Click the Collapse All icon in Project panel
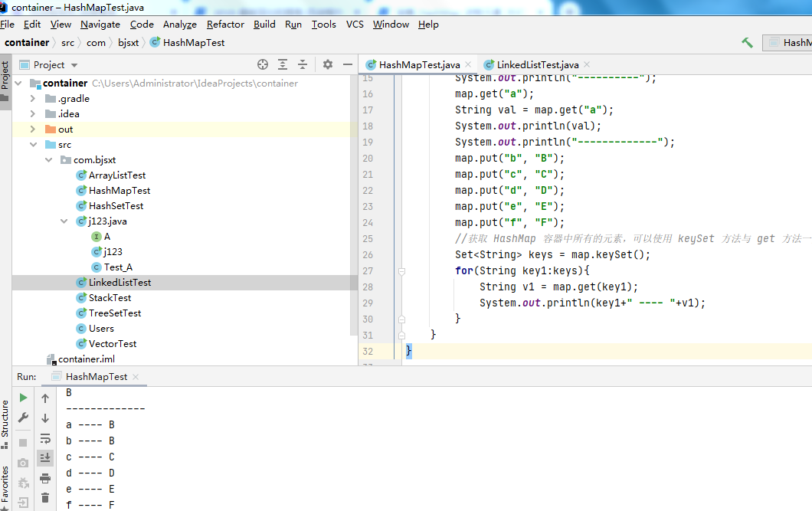The width and height of the screenshot is (812, 511). [x=303, y=64]
